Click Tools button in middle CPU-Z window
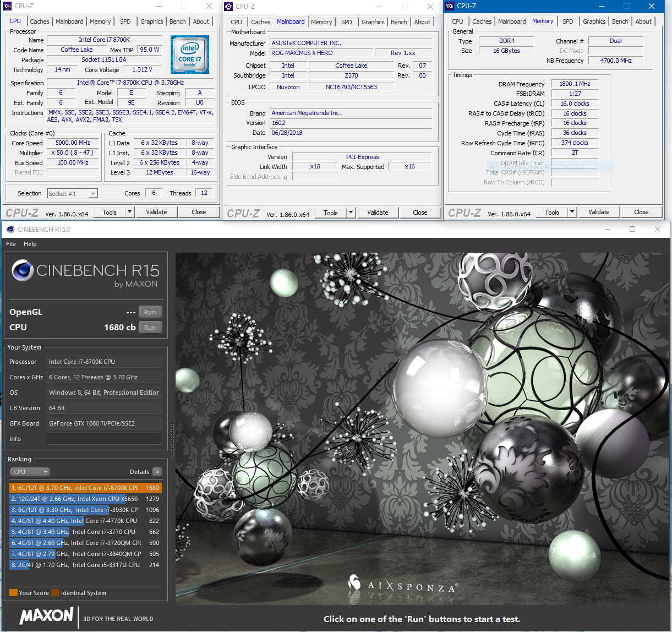The image size is (672, 632). pos(331,213)
